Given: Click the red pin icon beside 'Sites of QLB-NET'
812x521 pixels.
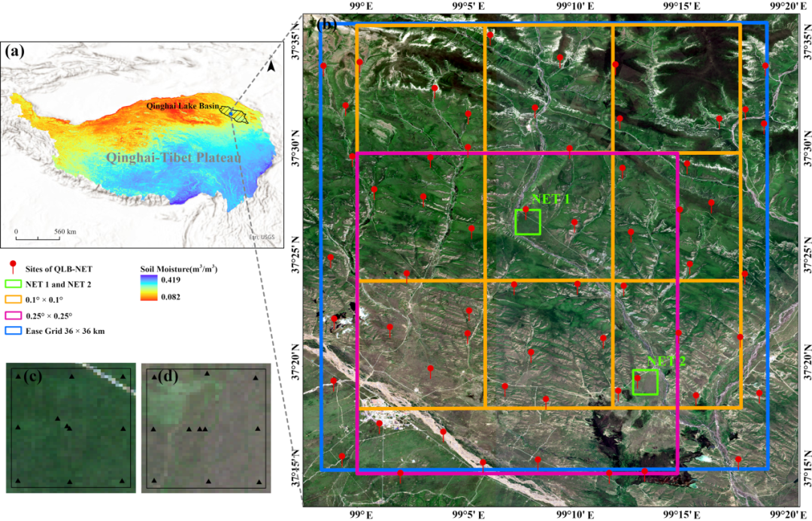Looking at the screenshot, I should (x=13, y=268).
